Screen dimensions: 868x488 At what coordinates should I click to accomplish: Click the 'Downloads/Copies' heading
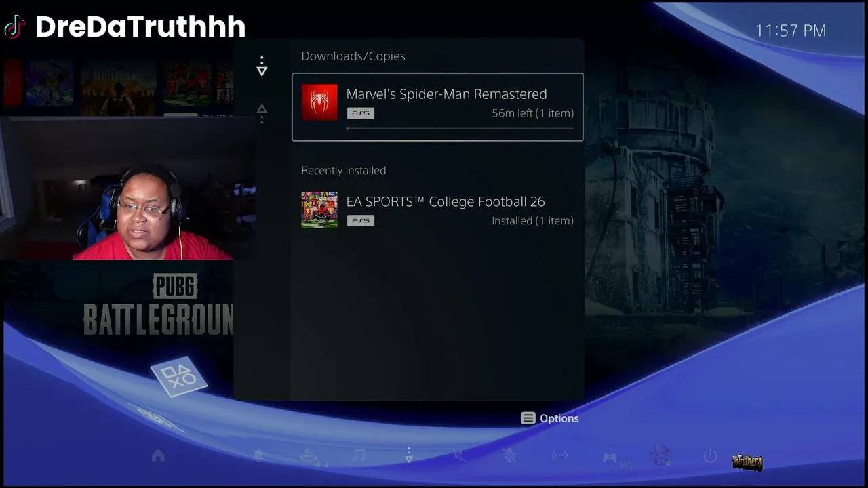(x=353, y=56)
